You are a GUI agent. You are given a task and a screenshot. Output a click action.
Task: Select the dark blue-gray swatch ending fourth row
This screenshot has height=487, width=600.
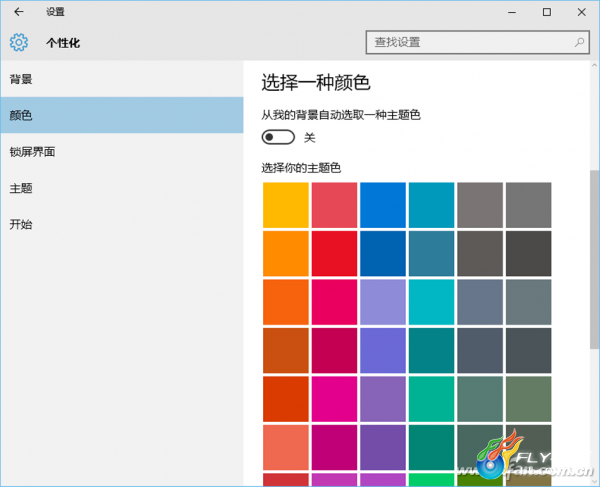click(x=529, y=351)
